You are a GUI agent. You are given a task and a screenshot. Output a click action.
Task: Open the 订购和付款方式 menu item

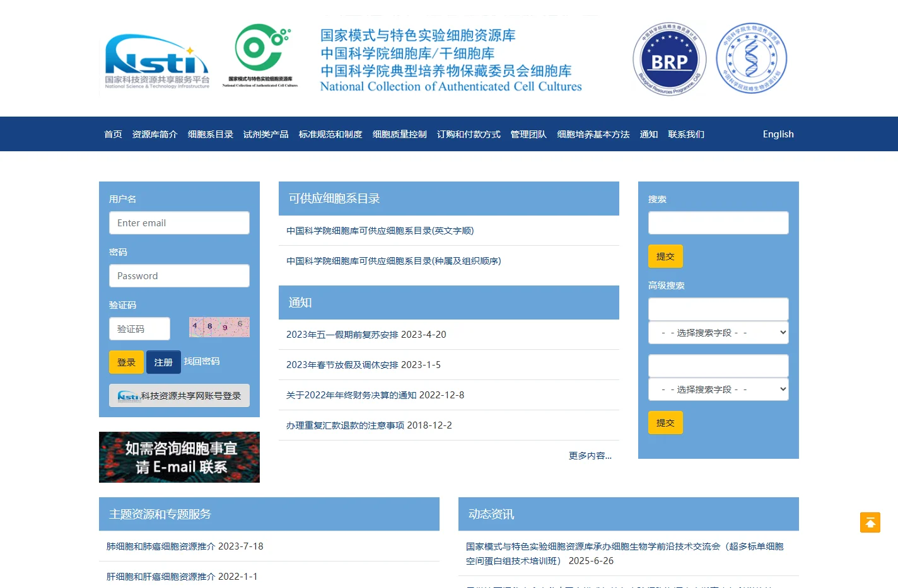pyautogui.click(x=469, y=134)
